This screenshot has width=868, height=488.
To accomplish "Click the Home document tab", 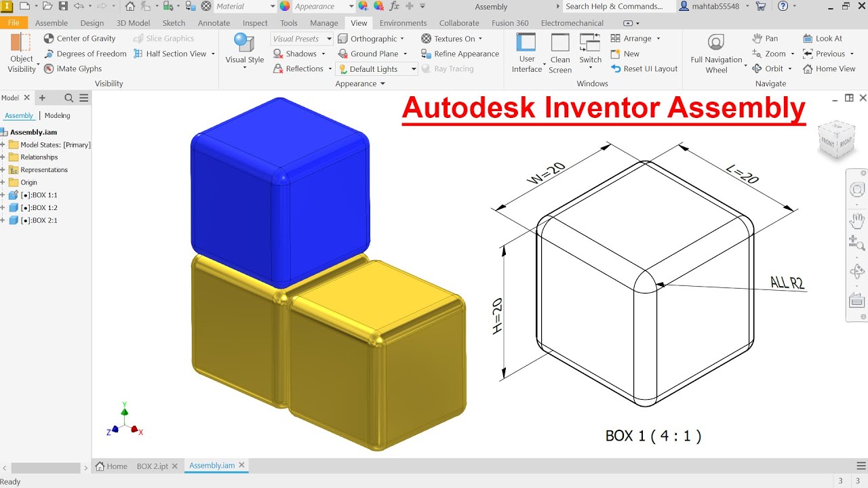I will pos(111,466).
